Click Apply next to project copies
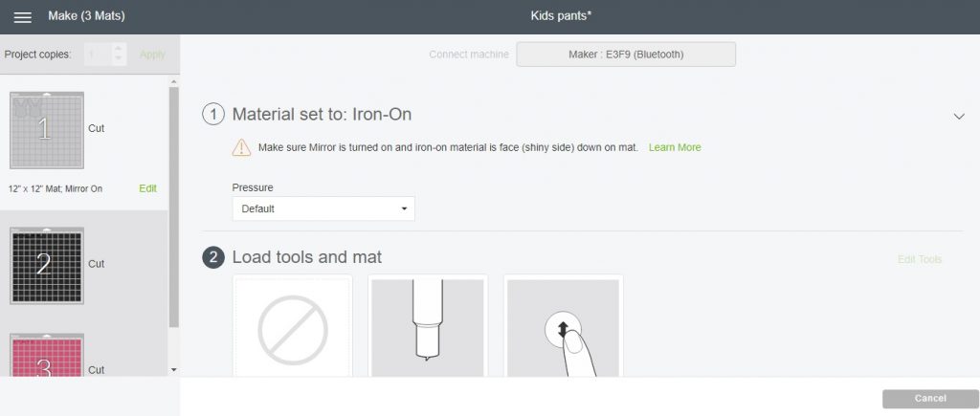 coord(152,55)
